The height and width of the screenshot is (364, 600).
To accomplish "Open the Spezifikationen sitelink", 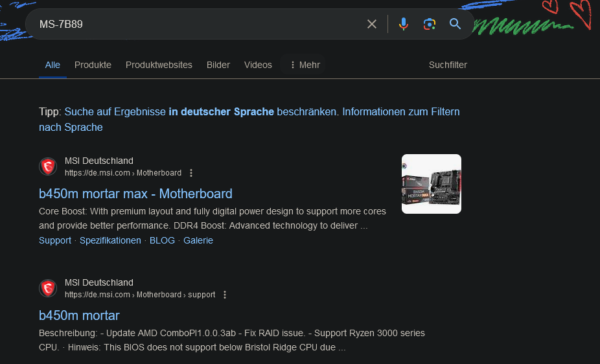I will [110, 240].
